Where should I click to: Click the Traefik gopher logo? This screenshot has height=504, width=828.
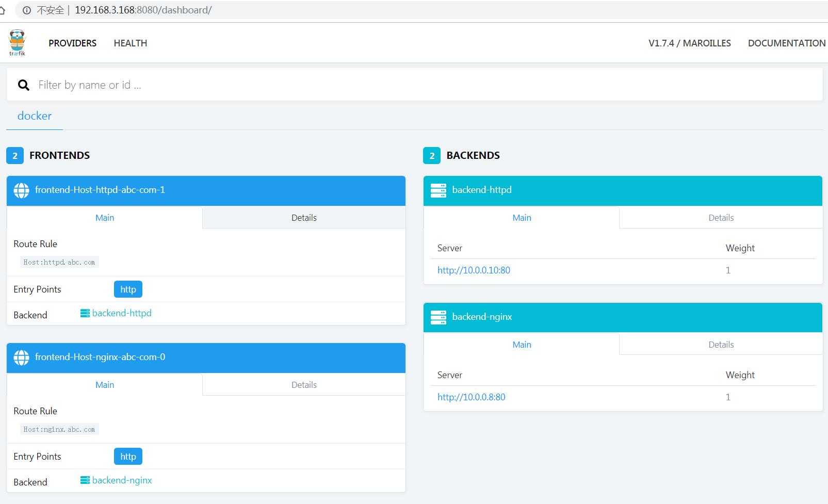(17, 43)
